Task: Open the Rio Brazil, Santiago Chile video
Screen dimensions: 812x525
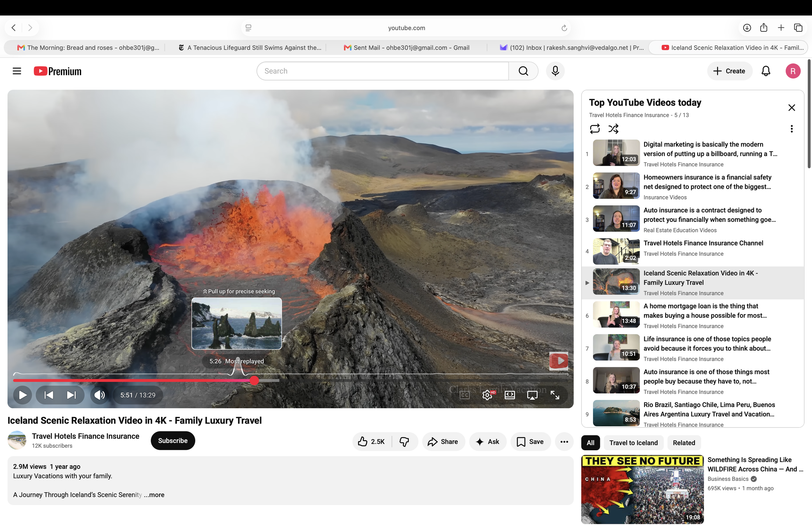Action: pos(692,414)
